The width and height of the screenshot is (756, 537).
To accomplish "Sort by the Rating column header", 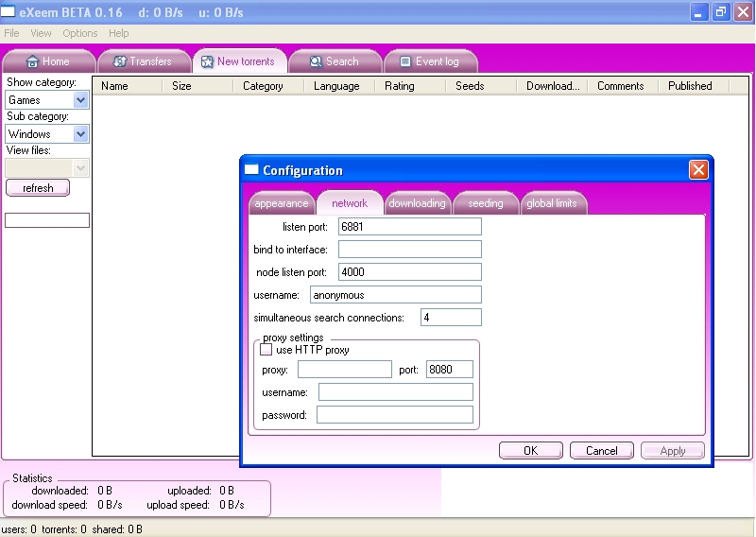I will (410, 86).
